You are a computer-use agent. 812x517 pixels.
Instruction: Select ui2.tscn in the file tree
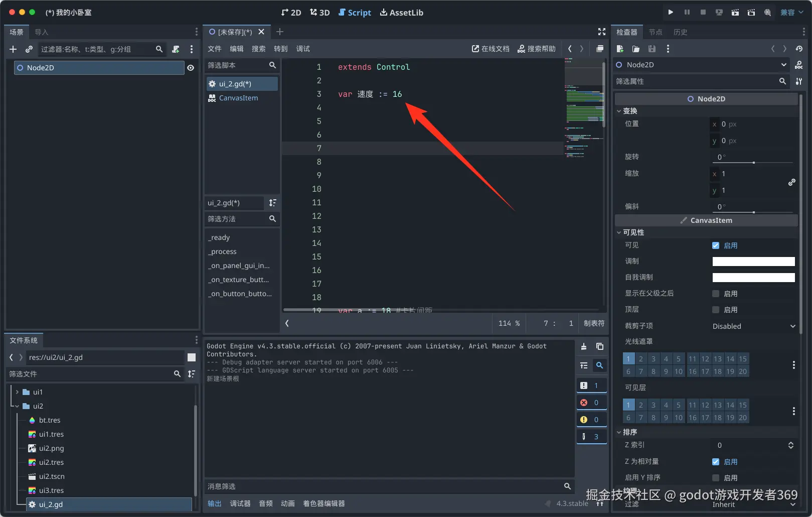pyautogui.click(x=52, y=476)
